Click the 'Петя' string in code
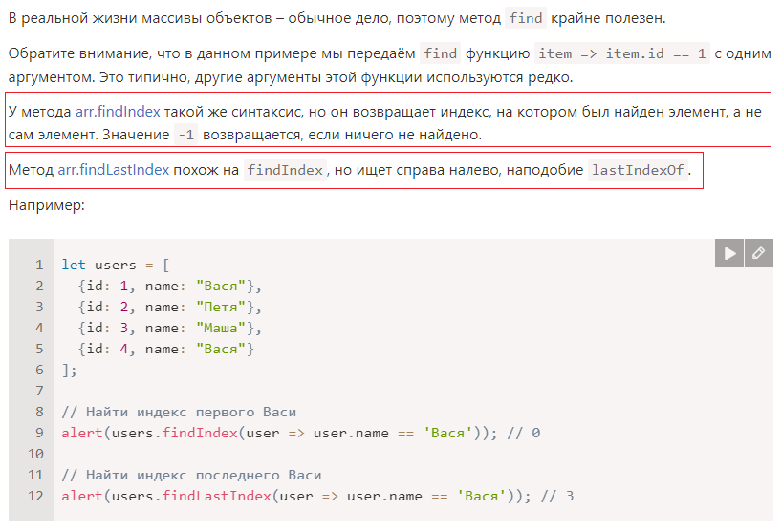This screenshot has height=532, width=782. coord(223,307)
